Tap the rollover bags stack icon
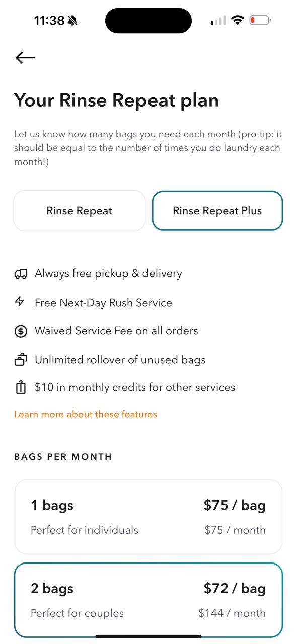The height and width of the screenshot is (644, 297). coord(21,360)
